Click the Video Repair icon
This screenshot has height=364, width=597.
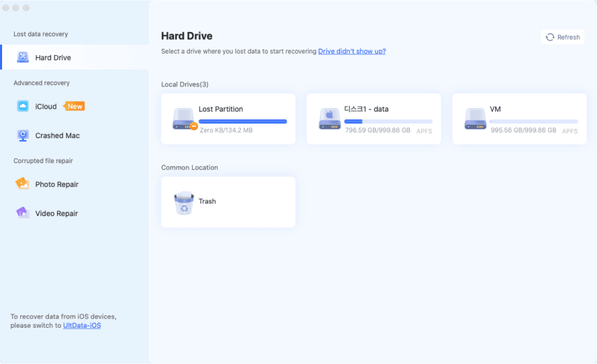(22, 213)
